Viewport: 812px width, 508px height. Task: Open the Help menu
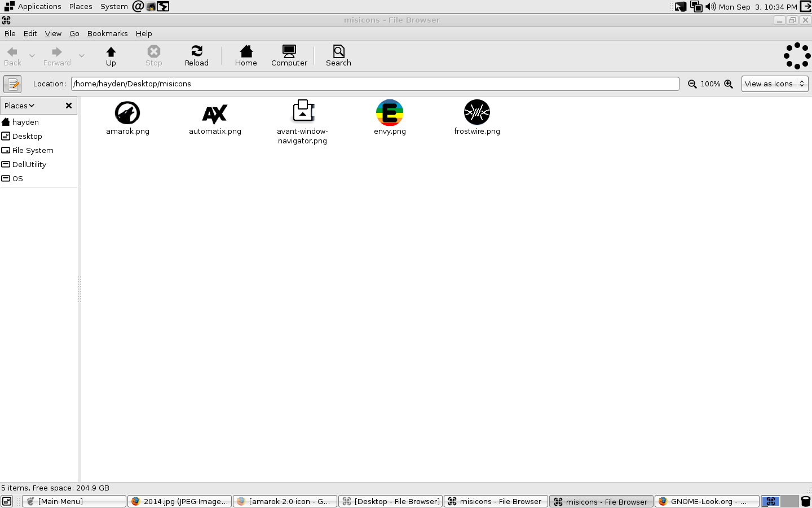coord(144,33)
